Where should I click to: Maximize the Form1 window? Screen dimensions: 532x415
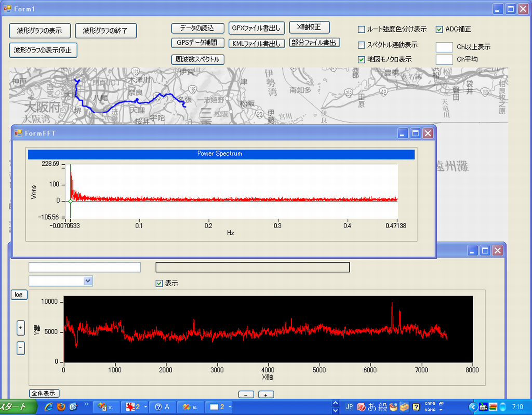pyautogui.click(x=510, y=9)
